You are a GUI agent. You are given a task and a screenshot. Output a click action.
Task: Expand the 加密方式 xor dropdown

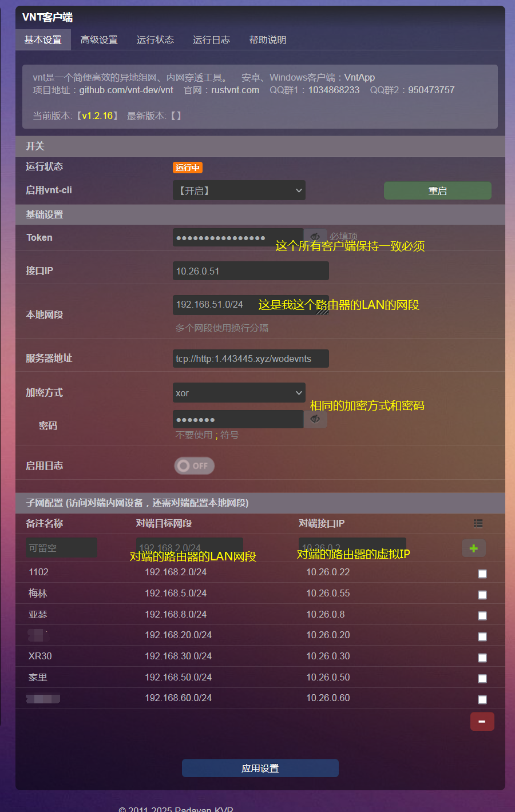pos(239,393)
